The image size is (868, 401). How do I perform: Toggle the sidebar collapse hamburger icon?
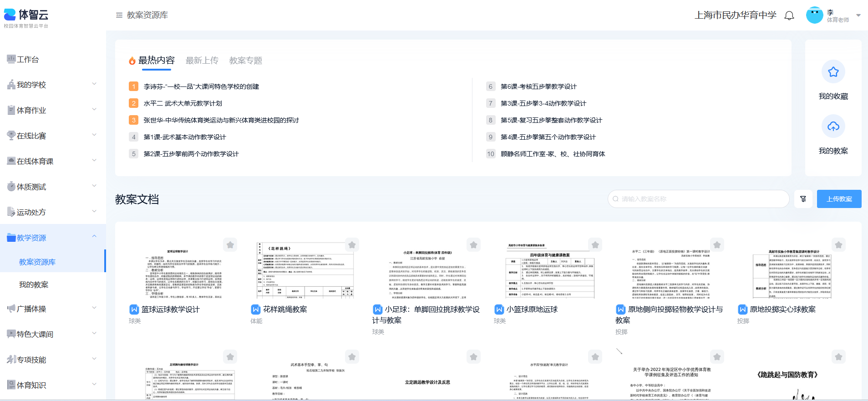(119, 15)
